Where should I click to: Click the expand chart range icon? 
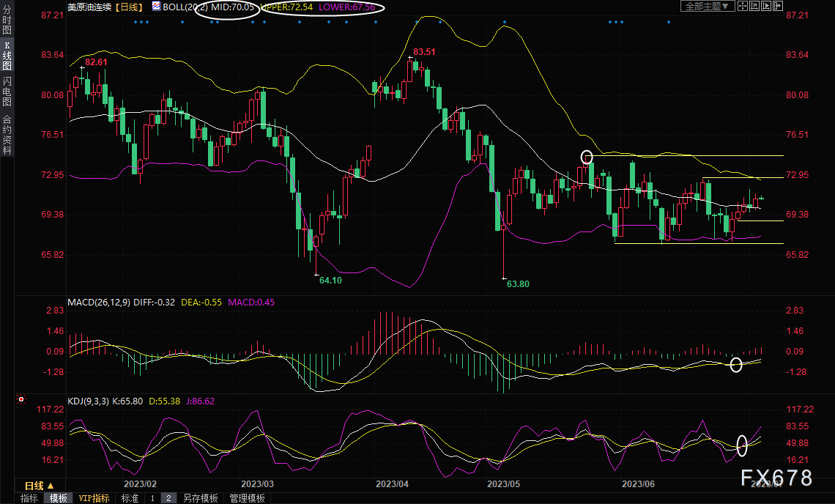766,6
